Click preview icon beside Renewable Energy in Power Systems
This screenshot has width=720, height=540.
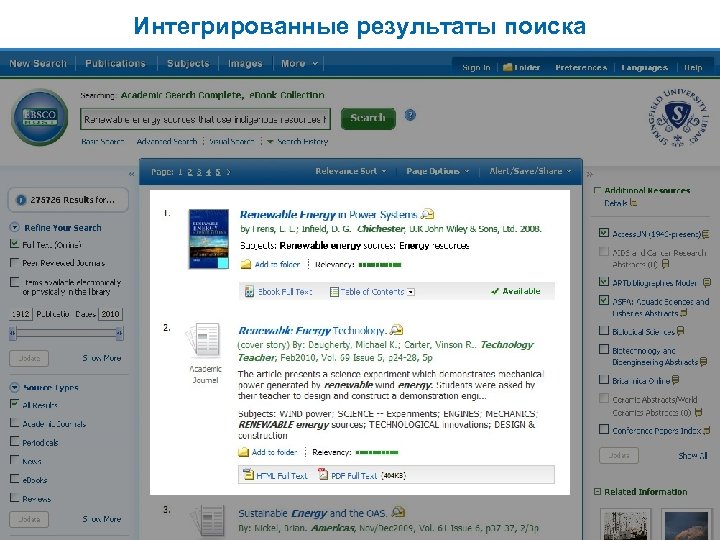click(428, 214)
